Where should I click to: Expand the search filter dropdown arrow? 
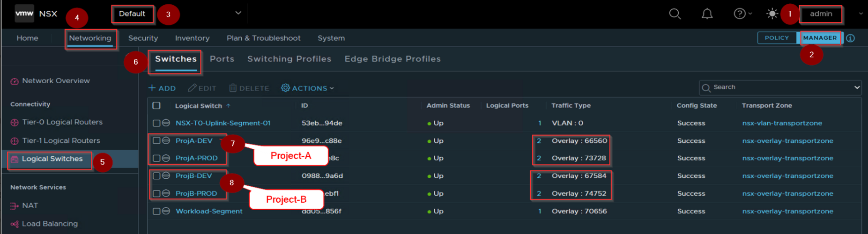[x=857, y=88]
